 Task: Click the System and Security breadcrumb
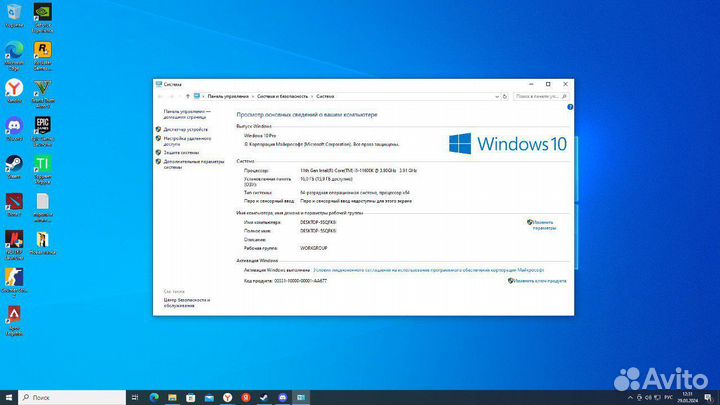pos(282,96)
